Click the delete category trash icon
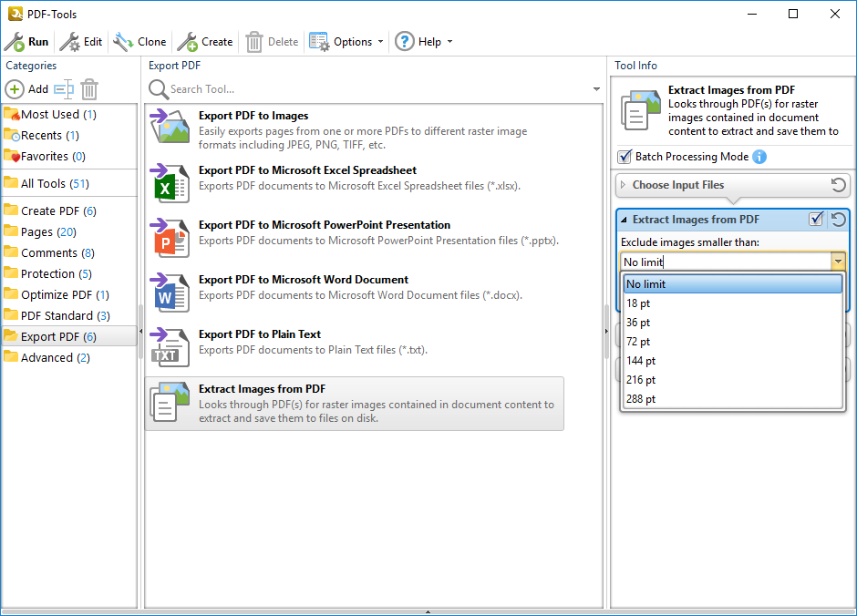Viewport: 857px width, 616px height. 89,89
